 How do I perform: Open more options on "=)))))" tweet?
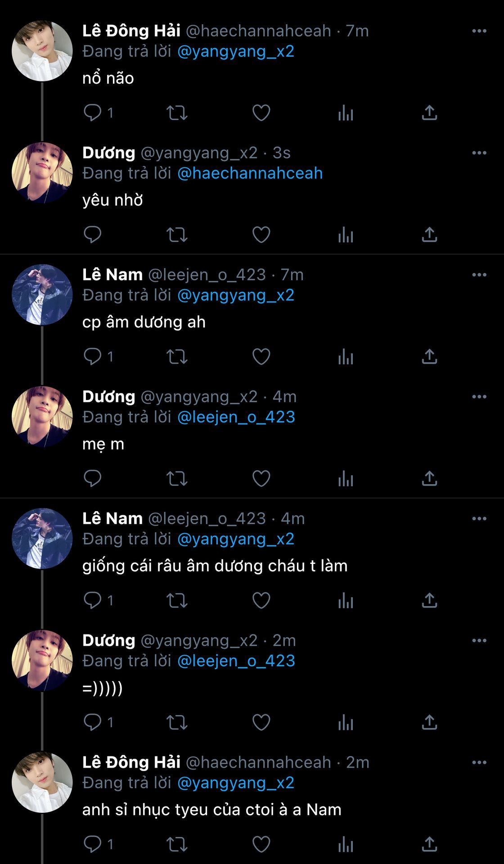click(x=479, y=641)
